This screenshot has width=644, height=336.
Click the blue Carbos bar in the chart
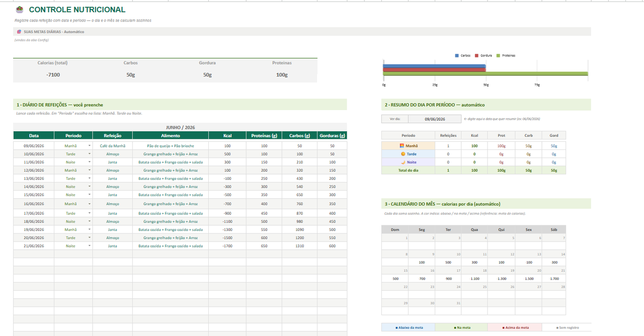coord(434,66)
